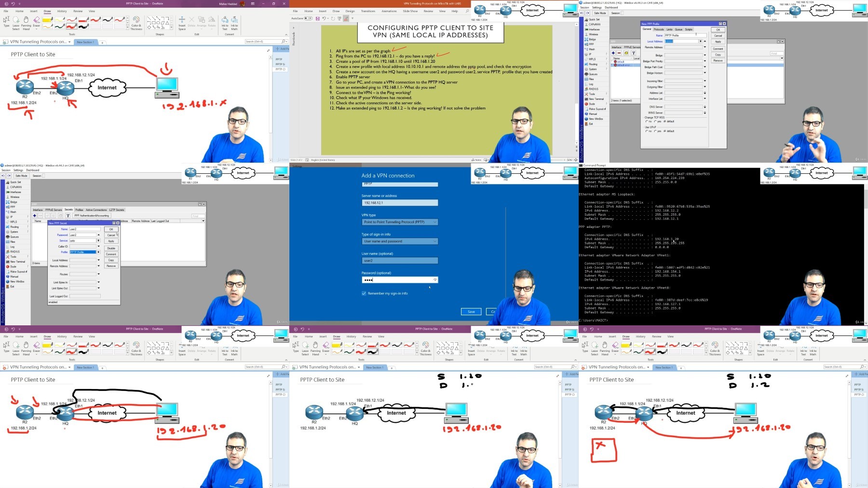
Task: Open Service dropdown in New PPP Secret
Action: click(x=98, y=241)
